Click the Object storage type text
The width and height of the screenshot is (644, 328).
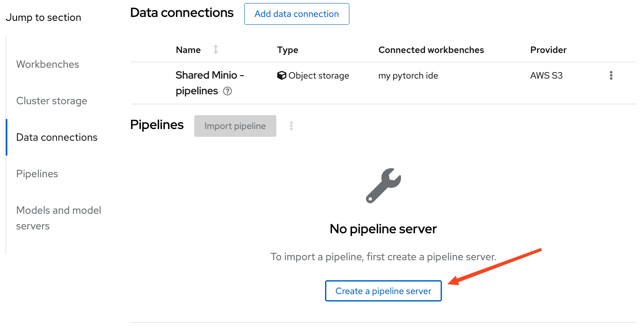pos(319,76)
